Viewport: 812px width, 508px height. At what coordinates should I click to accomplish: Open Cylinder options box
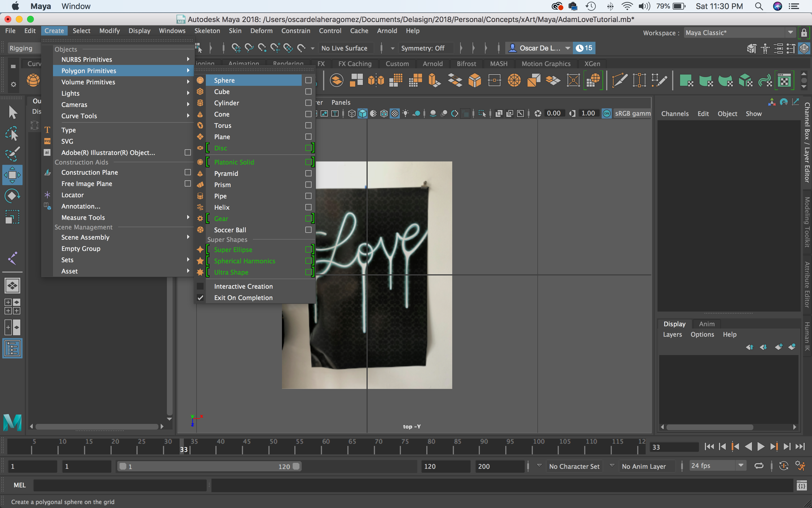[308, 103]
